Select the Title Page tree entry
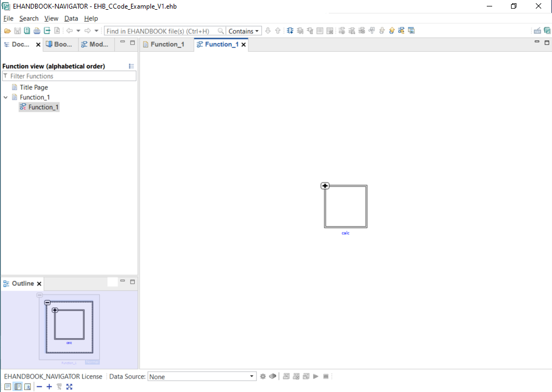The image size is (552, 392). pos(33,87)
